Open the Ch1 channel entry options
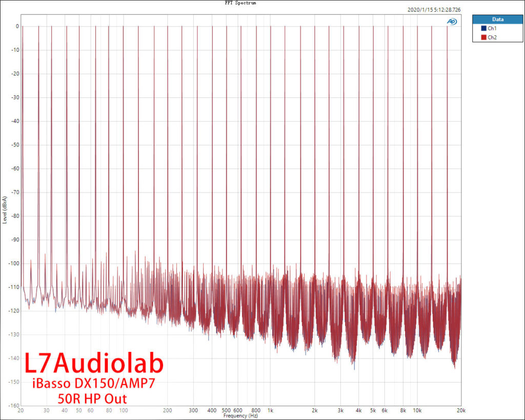Screen dimensions: 525x420 491,28
